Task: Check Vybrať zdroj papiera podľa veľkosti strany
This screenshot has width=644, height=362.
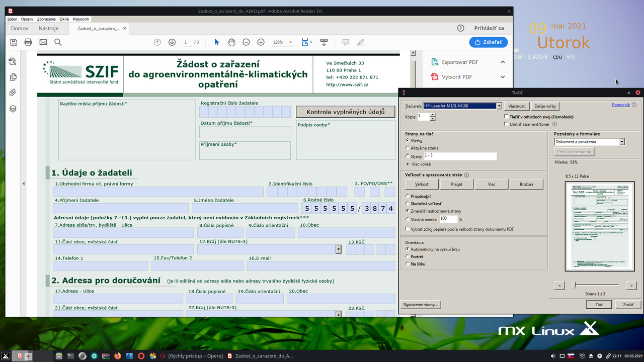Action: click(408, 229)
